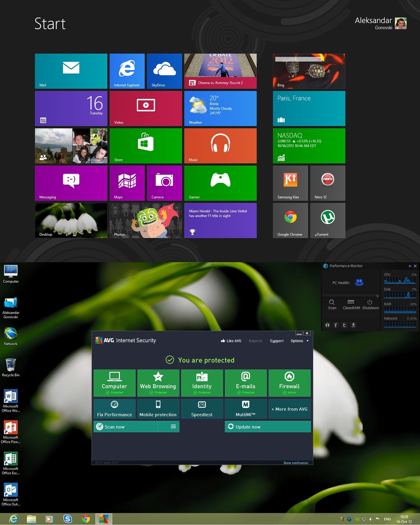The height and width of the screenshot is (525, 420).
Task: Expand arrow above Shutdown in Performance Monitor
Action: click(378, 296)
